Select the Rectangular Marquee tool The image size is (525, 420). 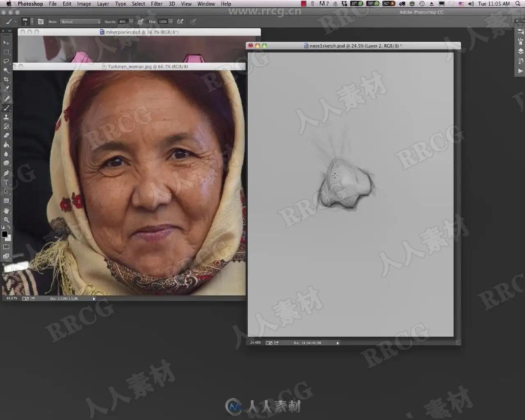pos(6,52)
